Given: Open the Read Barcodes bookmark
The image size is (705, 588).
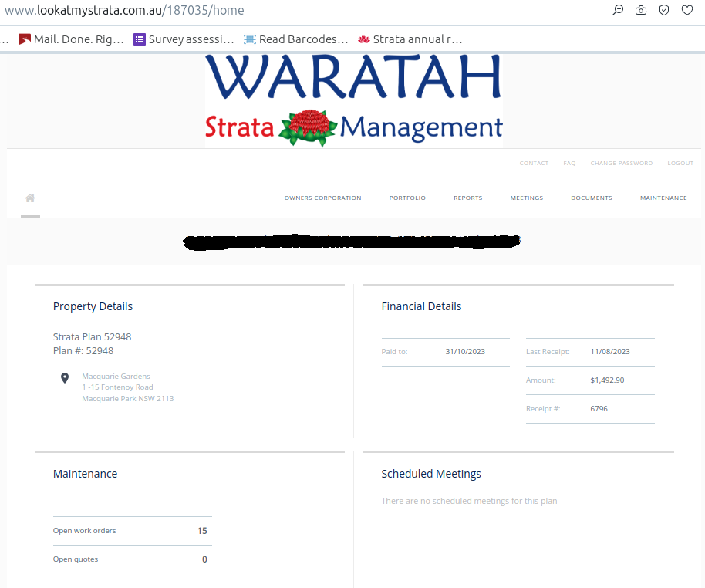Looking at the screenshot, I should coord(296,39).
